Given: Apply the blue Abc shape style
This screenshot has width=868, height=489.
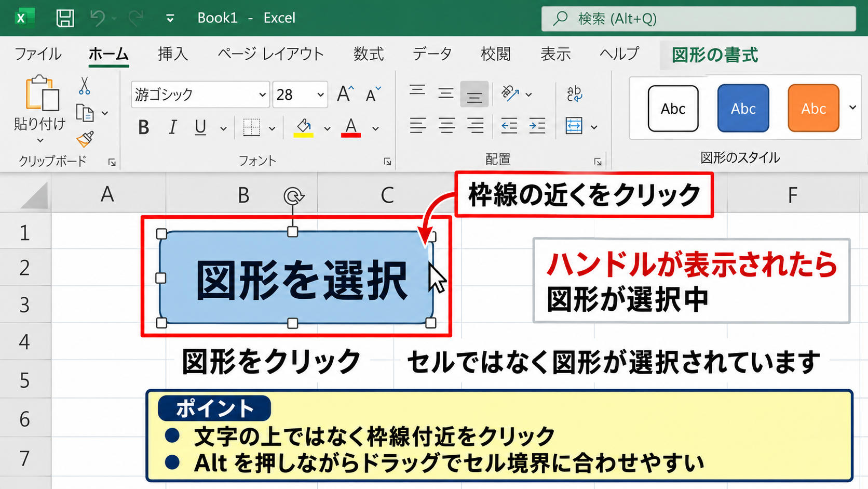Looking at the screenshot, I should tap(743, 108).
